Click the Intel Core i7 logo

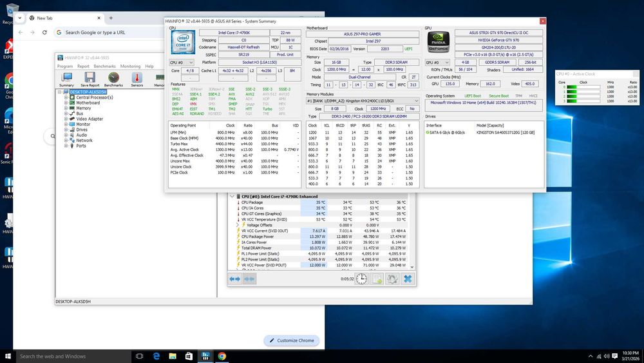[x=183, y=42]
